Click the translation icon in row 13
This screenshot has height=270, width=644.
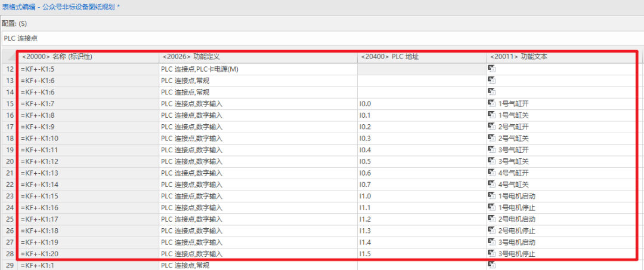point(491,80)
